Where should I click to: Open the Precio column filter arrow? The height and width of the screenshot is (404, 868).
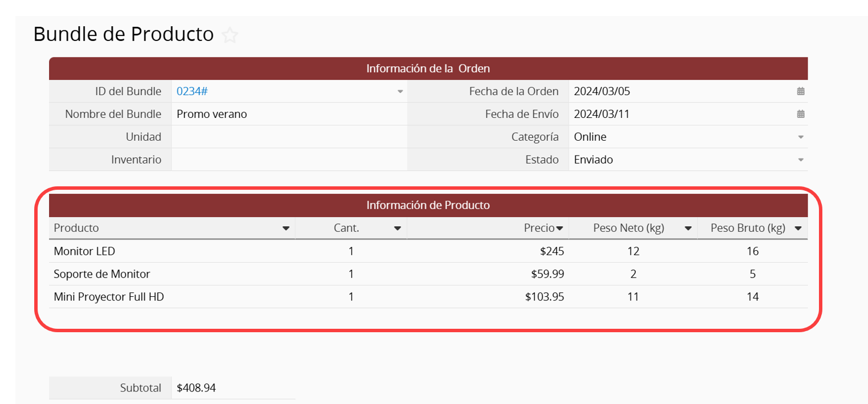tap(559, 228)
